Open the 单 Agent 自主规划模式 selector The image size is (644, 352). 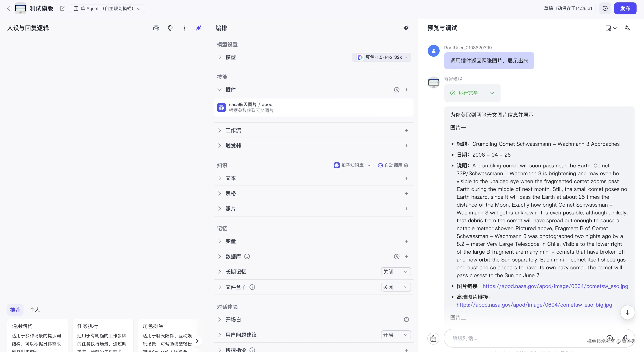click(x=107, y=8)
